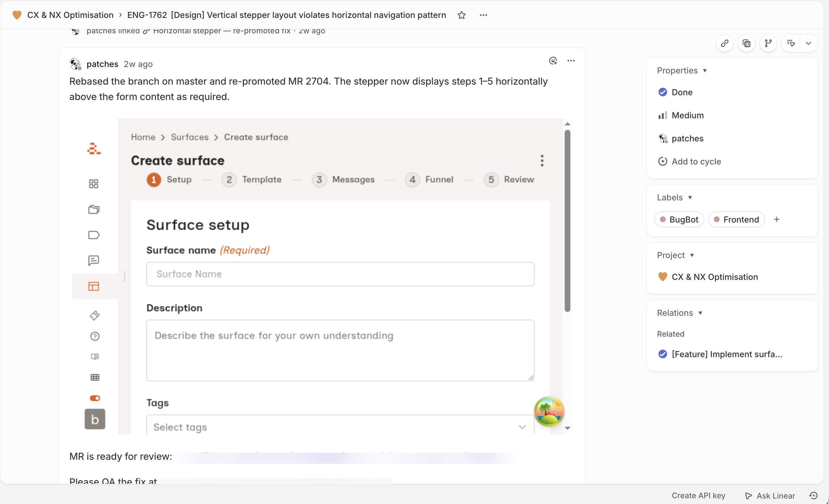Click the gray 'b' avatar in sidebar
Viewport: 829px width, 504px height.
[95, 419]
